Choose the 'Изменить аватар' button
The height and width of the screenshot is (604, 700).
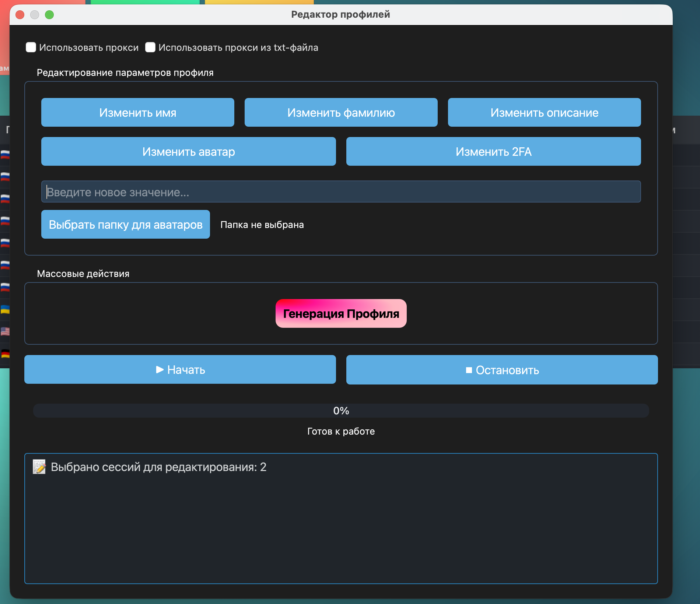point(189,151)
